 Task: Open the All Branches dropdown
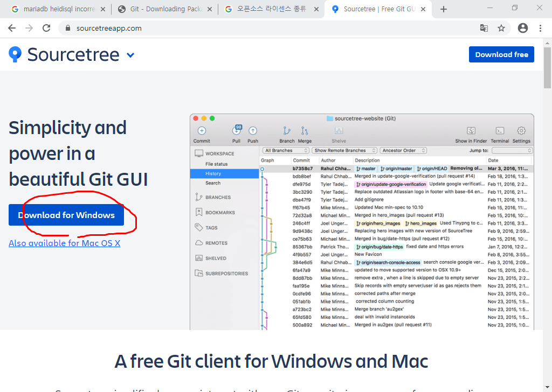[286, 150]
